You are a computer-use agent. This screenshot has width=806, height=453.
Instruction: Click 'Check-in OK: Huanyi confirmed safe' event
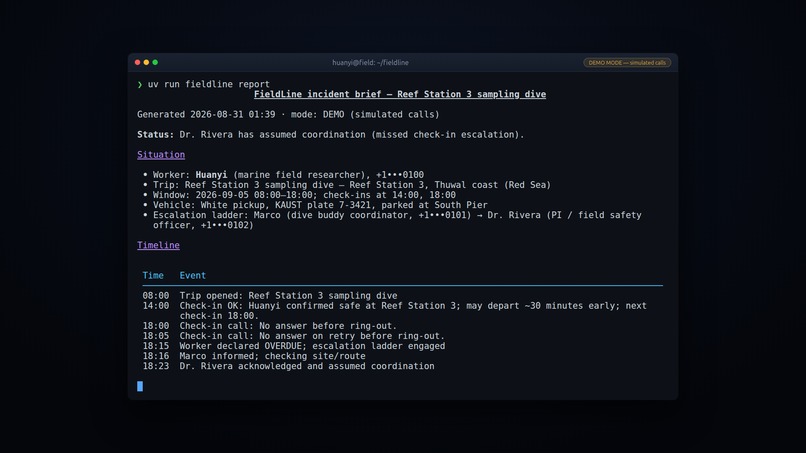click(x=413, y=311)
